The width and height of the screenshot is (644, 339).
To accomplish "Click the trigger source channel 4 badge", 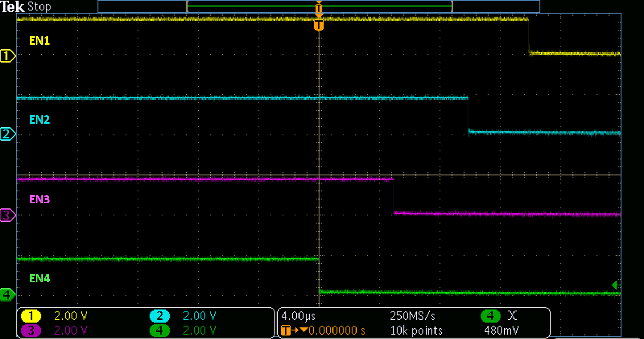I will coord(490,316).
